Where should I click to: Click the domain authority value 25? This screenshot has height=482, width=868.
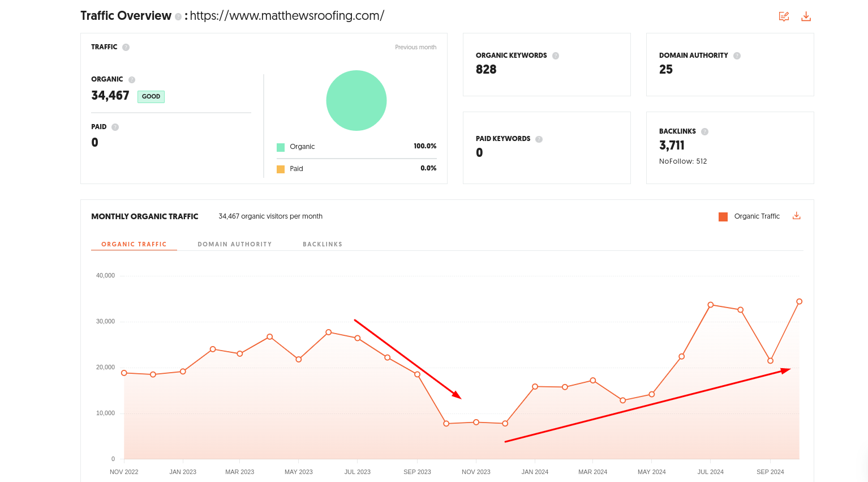click(666, 69)
